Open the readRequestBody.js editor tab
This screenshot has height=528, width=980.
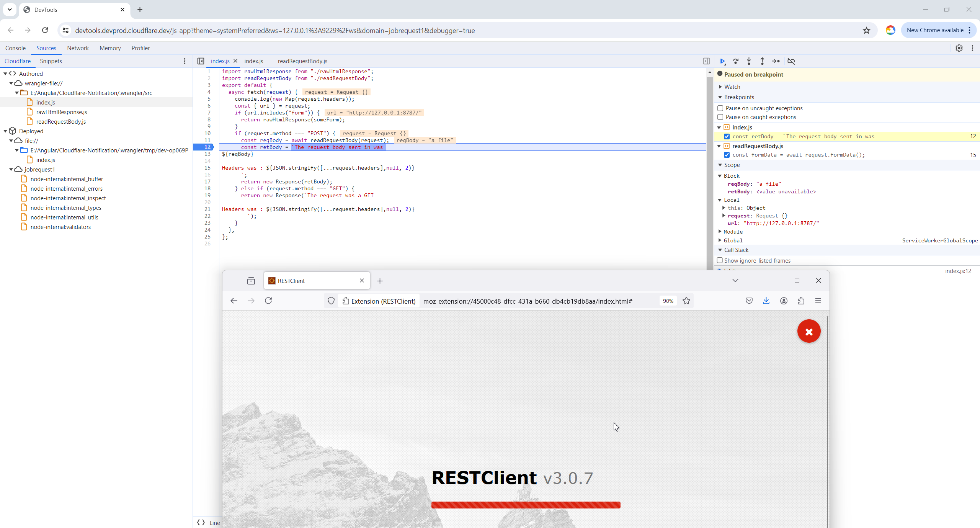pyautogui.click(x=302, y=61)
